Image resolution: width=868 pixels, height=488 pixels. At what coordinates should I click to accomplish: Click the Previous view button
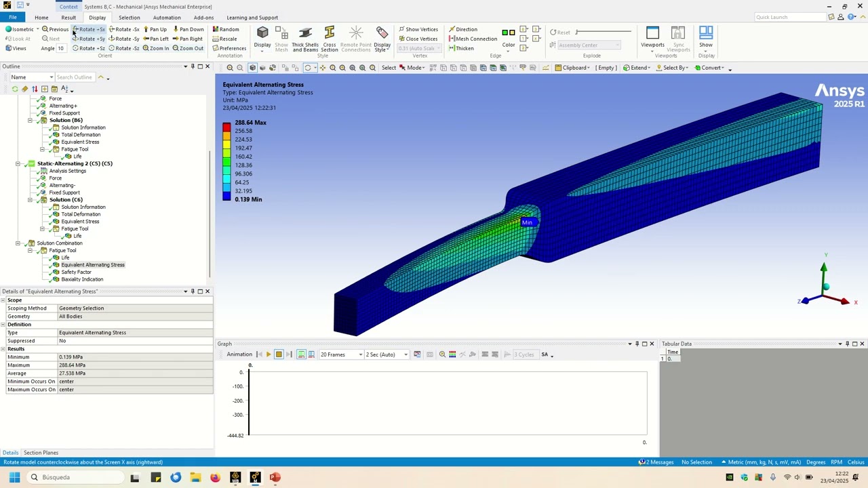coord(55,29)
